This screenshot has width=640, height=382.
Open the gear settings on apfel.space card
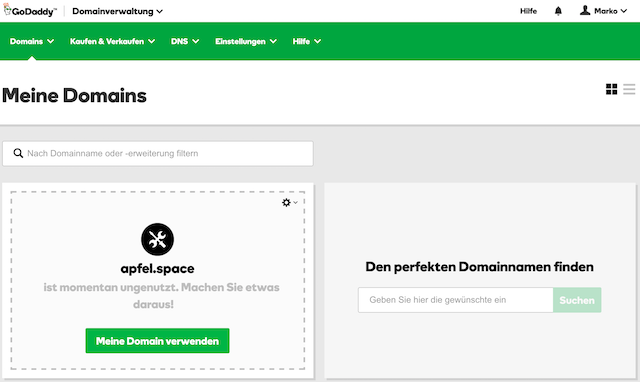point(289,202)
